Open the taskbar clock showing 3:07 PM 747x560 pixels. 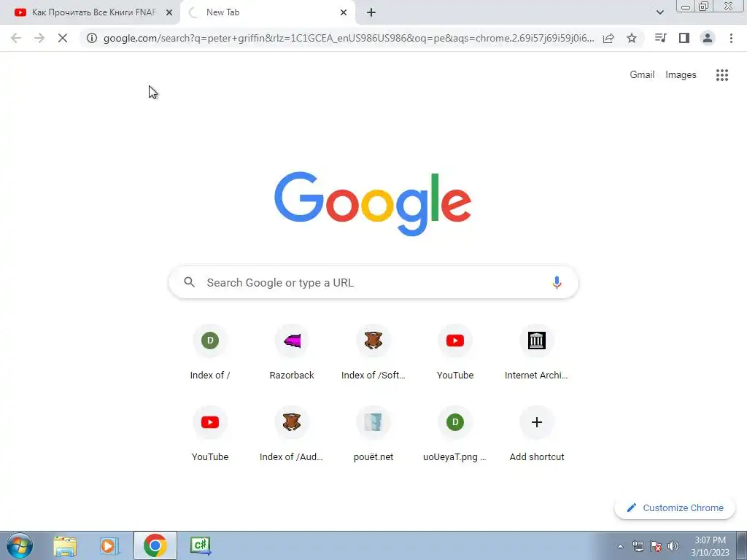710,546
